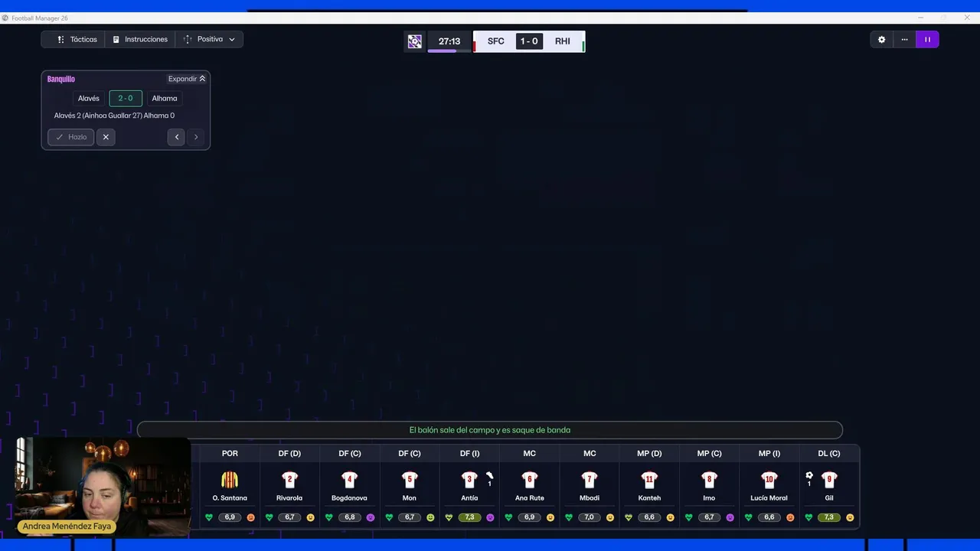Viewport: 980px width, 551px height.
Task: Select Imo's number 8 shirt
Action: pyautogui.click(x=709, y=480)
